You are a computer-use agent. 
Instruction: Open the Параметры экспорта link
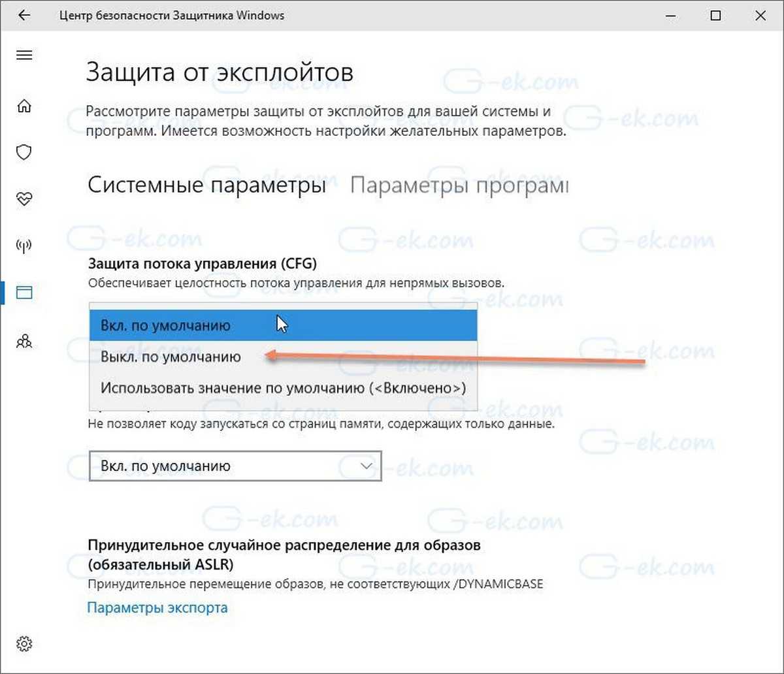click(157, 608)
